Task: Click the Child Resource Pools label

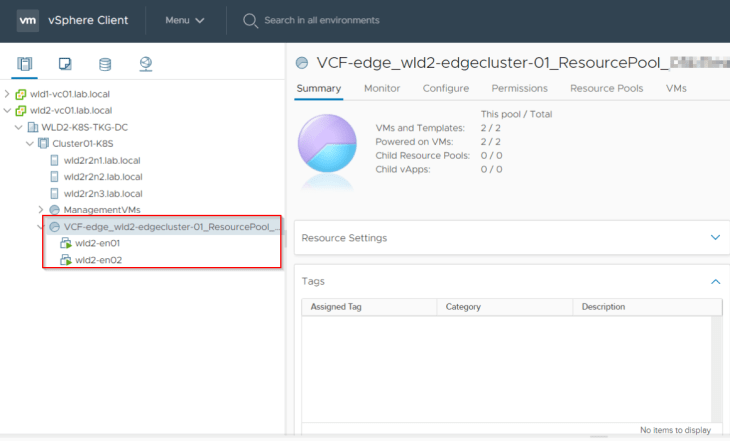Action: click(423, 156)
